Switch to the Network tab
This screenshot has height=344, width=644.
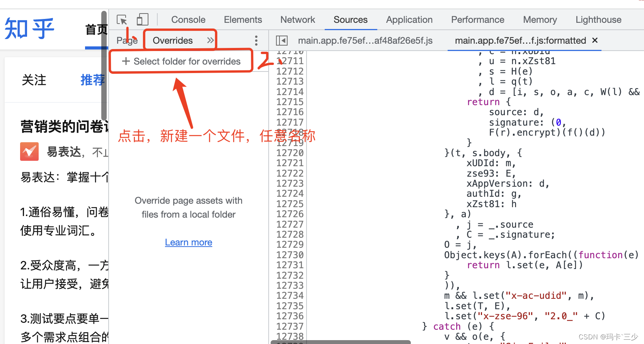(x=298, y=20)
